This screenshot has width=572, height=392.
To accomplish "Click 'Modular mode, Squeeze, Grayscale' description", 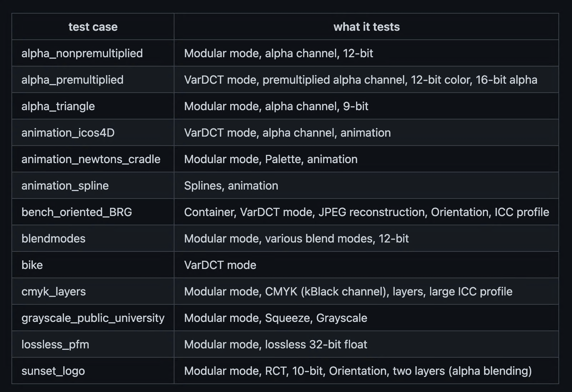I will pos(276,318).
